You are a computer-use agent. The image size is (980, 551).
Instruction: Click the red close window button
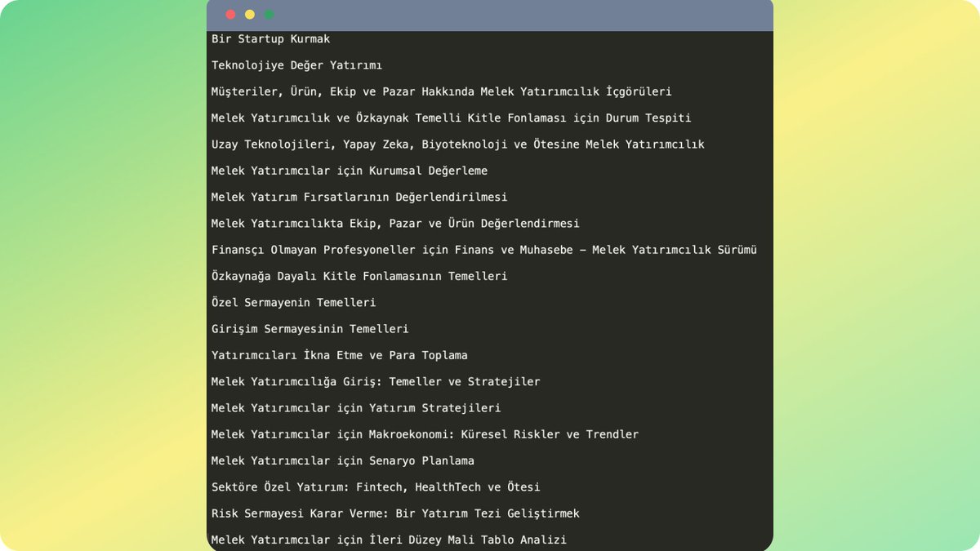[x=230, y=15]
